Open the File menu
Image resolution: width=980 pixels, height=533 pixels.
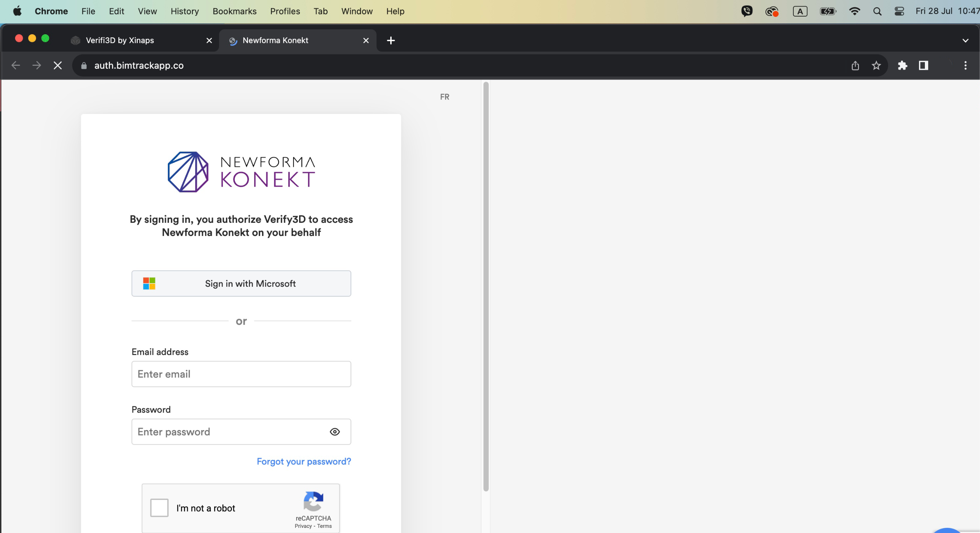(x=88, y=11)
